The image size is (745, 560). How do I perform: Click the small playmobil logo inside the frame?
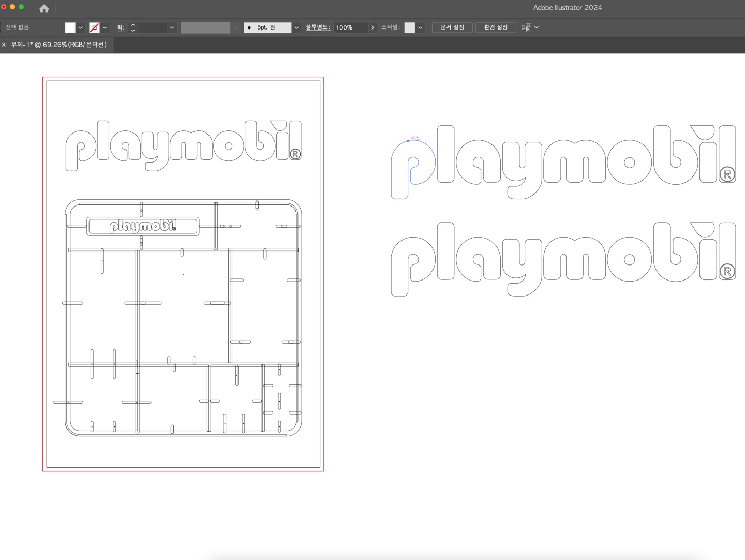coord(143,226)
